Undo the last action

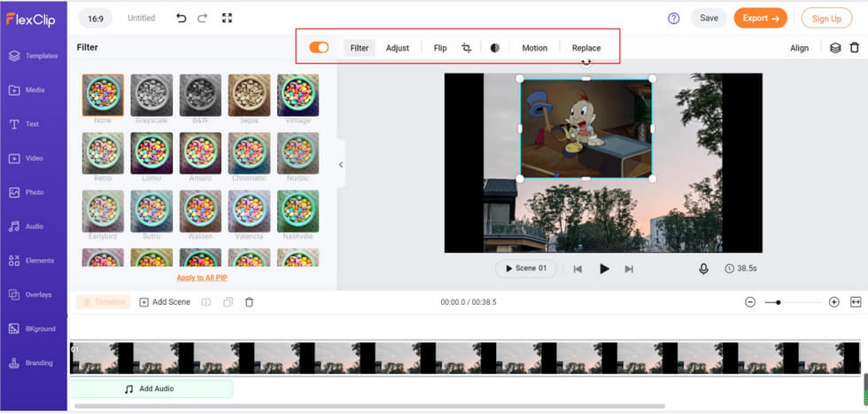181,19
